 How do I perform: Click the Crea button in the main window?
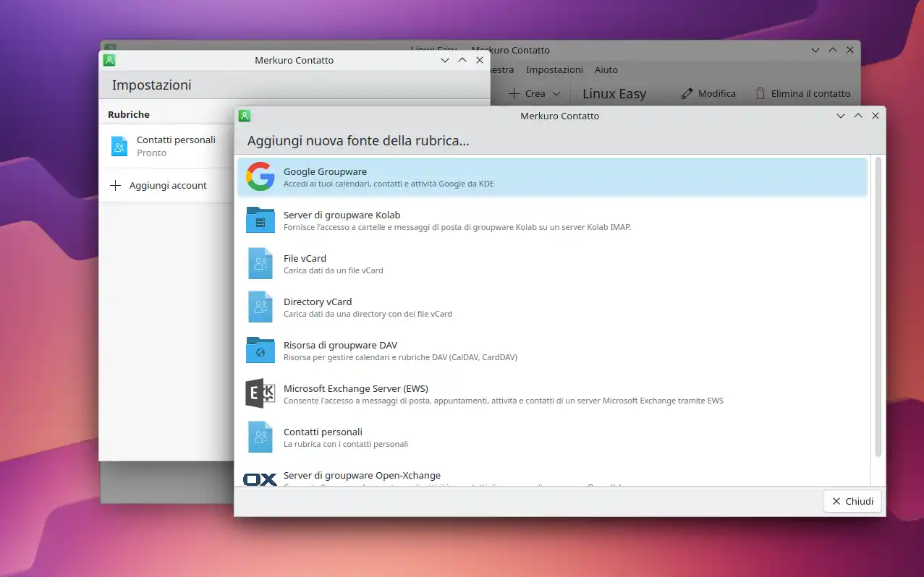tap(535, 93)
